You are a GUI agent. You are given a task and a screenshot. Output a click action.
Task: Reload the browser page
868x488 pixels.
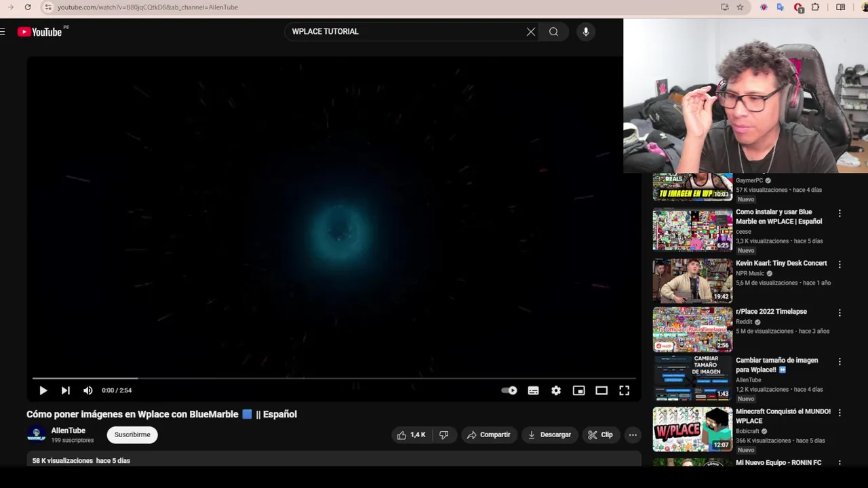coord(27,7)
